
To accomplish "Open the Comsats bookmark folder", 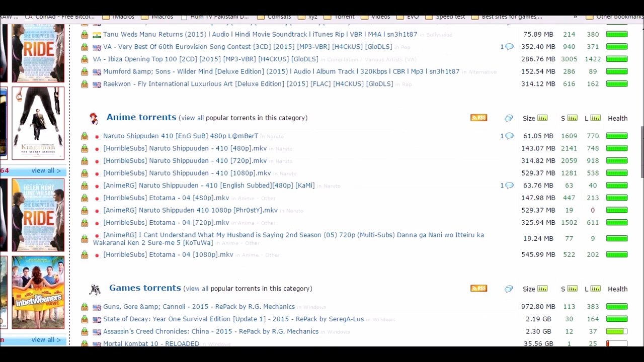I will pos(274,17).
